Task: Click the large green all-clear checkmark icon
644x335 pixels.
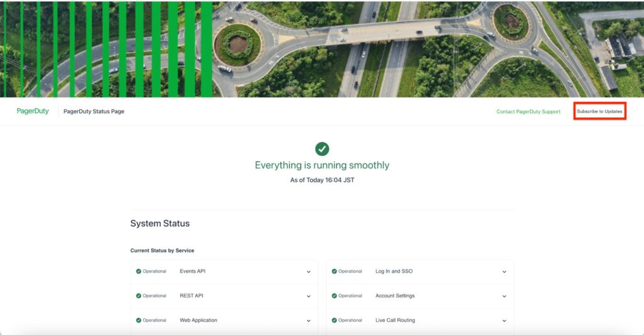Action: click(x=322, y=149)
